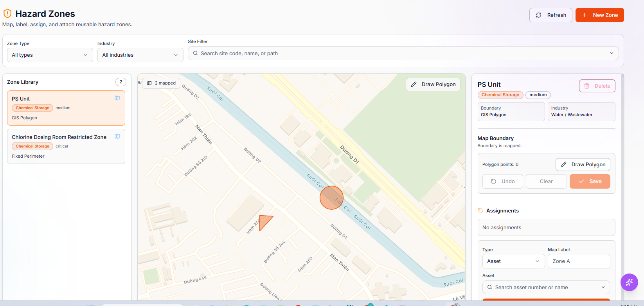The image size is (644, 306).
Task: Click the detail panel vertical scrollbar
Action: [622, 187]
